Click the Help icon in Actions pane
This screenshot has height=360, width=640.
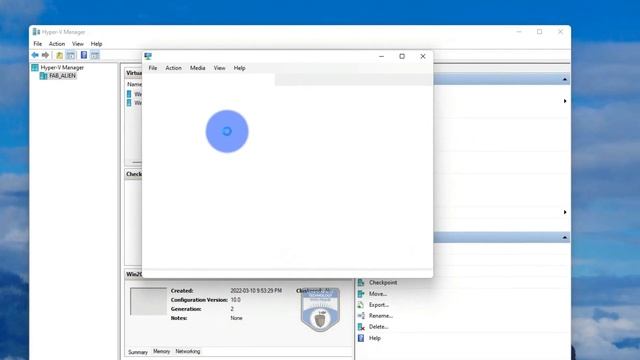coord(361,338)
